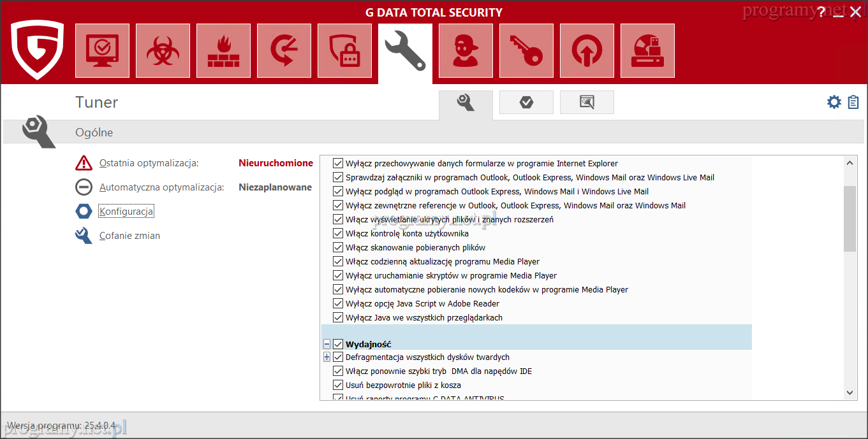Viewport: 868px width, 439px height.
Task: Open Tuner settings gear icon
Action: (x=834, y=102)
